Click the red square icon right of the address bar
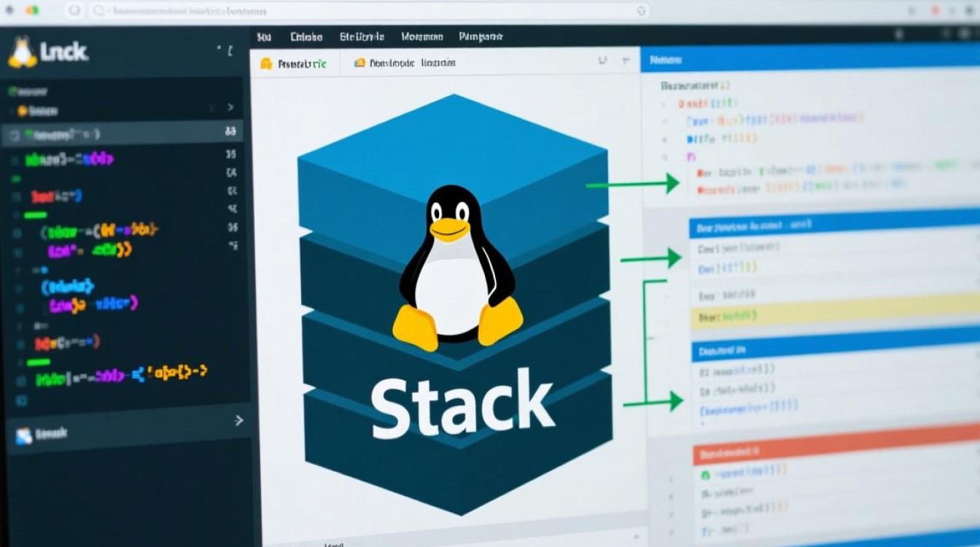 tap(934, 11)
